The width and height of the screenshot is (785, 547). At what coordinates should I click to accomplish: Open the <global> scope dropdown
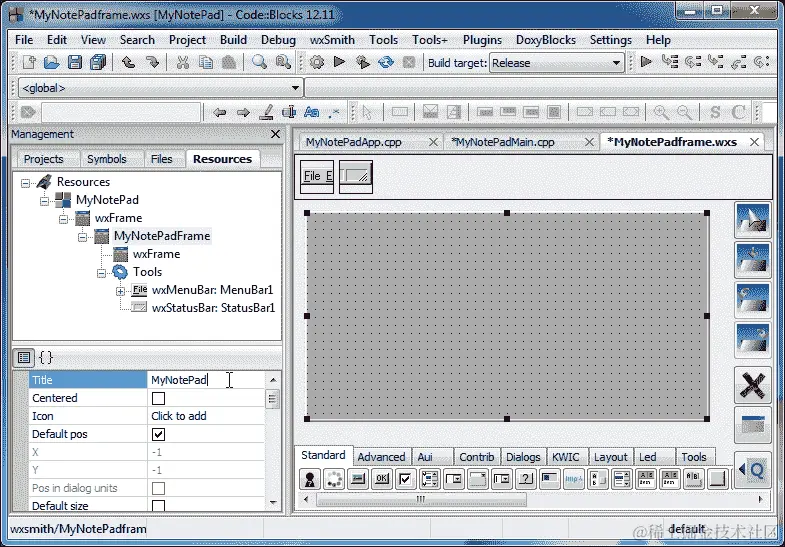pyautogui.click(x=160, y=88)
